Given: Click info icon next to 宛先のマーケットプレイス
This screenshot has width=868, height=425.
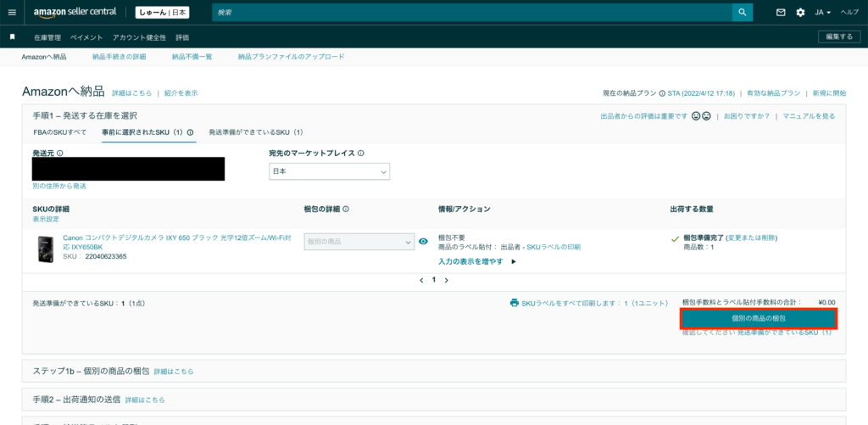Looking at the screenshot, I should point(360,153).
